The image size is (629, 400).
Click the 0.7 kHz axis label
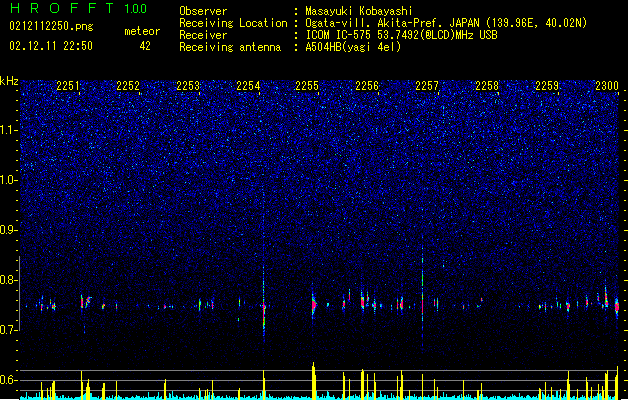9,330
